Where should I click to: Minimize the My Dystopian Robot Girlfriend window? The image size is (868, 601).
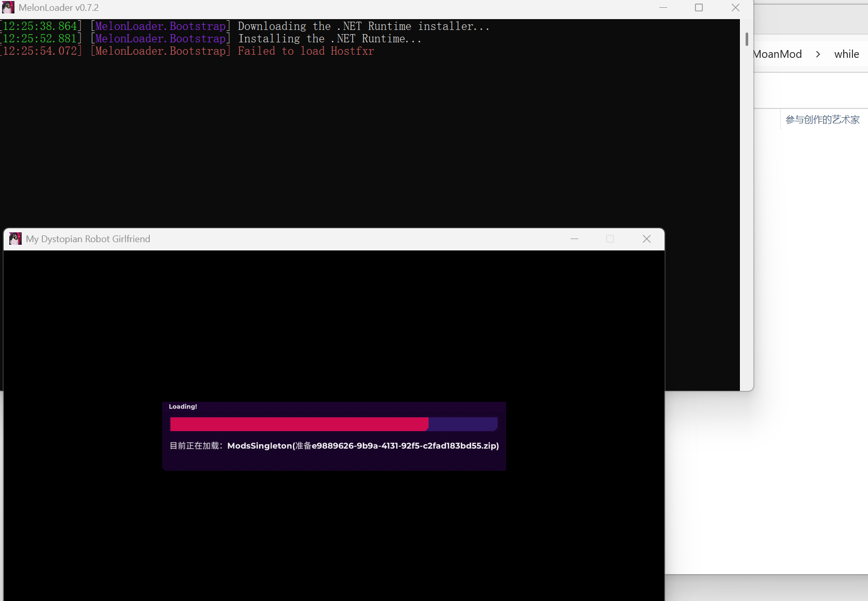click(575, 239)
